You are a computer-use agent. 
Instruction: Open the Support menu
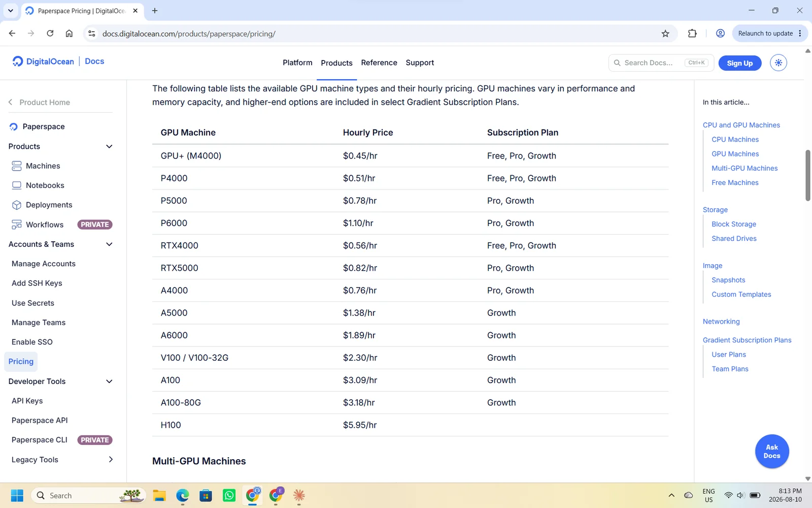click(x=420, y=62)
